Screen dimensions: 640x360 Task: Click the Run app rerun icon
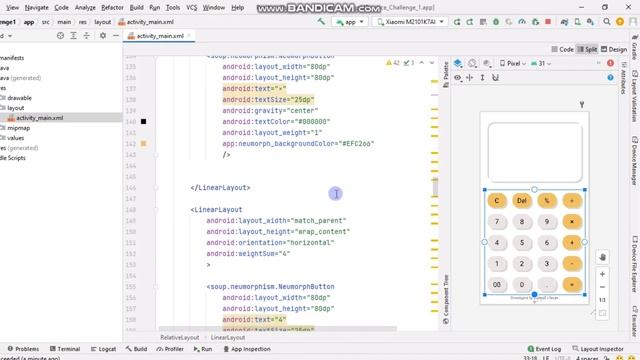(457, 22)
